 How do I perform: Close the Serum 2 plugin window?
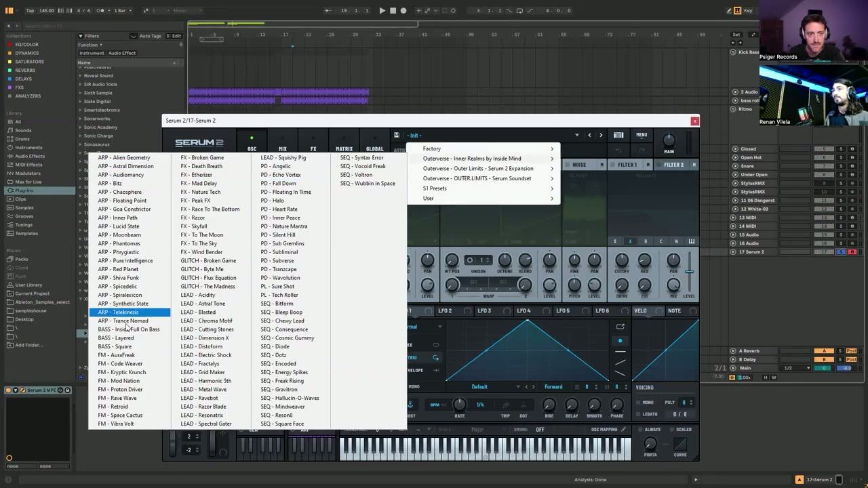tap(694, 121)
